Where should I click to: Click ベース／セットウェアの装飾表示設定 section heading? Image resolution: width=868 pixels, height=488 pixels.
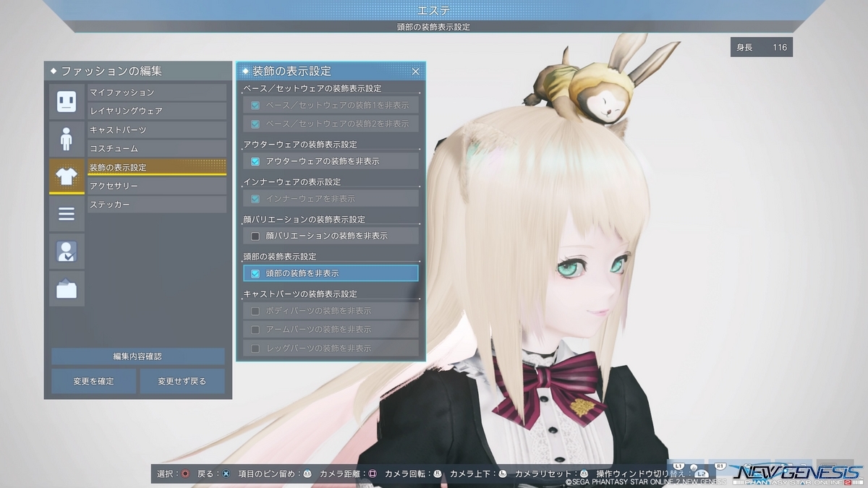pyautogui.click(x=312, y=88)
